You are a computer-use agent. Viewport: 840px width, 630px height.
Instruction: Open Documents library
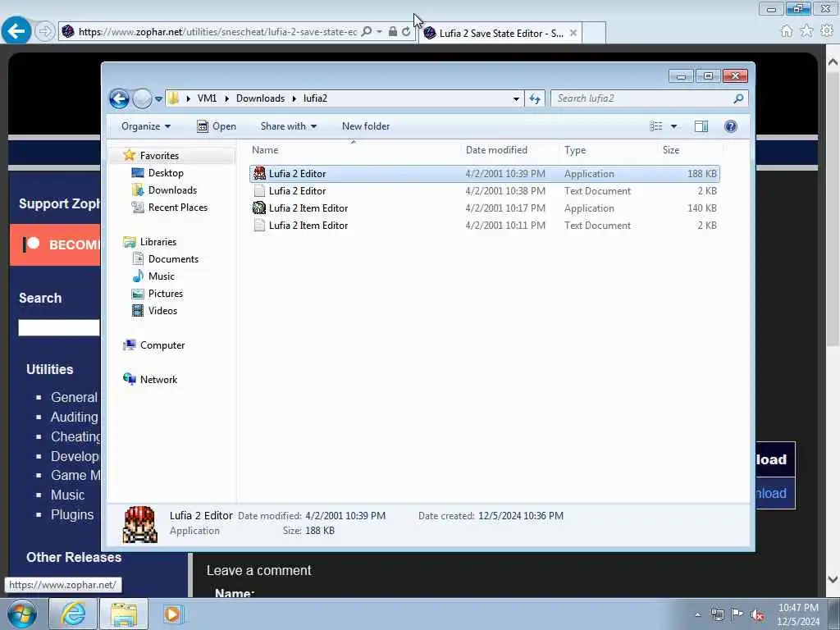click(173, 259)
